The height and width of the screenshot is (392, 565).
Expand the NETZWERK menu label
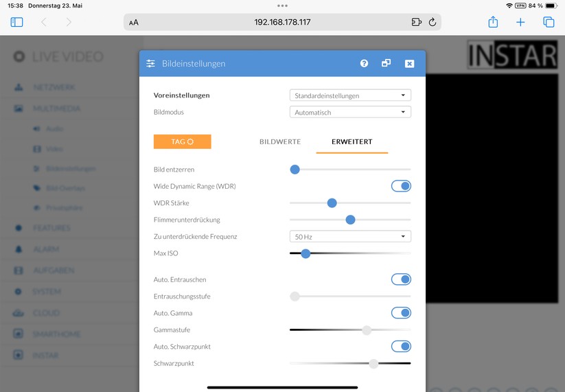(x=54, y=87)
